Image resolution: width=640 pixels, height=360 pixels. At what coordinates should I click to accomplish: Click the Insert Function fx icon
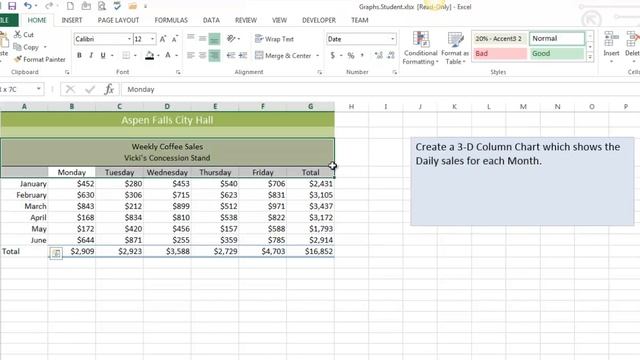click(109, 89)
